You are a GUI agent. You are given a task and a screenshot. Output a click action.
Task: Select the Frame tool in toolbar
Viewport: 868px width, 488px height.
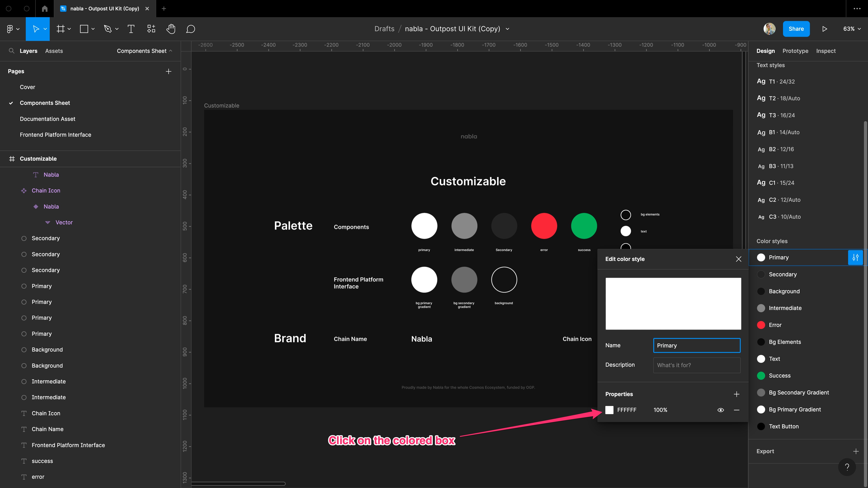click(x=60, y=29)
